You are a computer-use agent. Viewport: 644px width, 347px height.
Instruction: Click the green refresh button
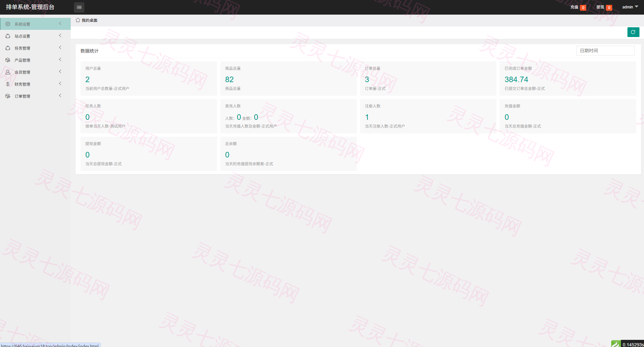633,32
